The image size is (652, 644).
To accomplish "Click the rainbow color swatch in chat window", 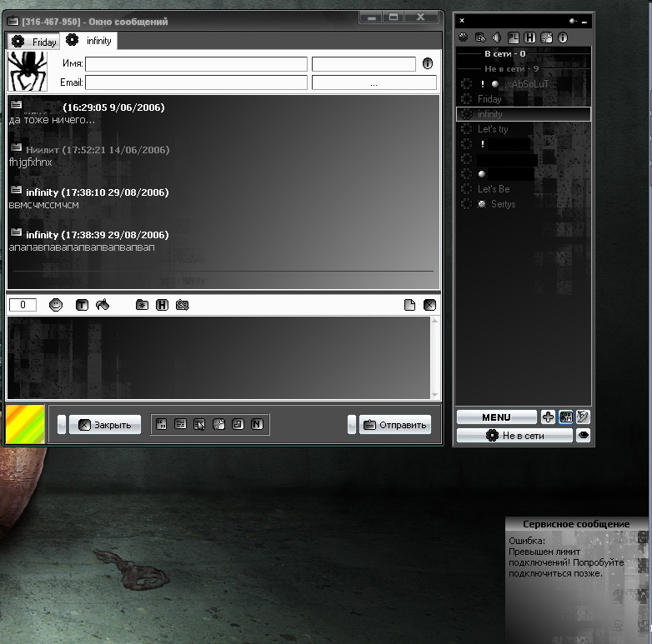I will click(26, 424).
